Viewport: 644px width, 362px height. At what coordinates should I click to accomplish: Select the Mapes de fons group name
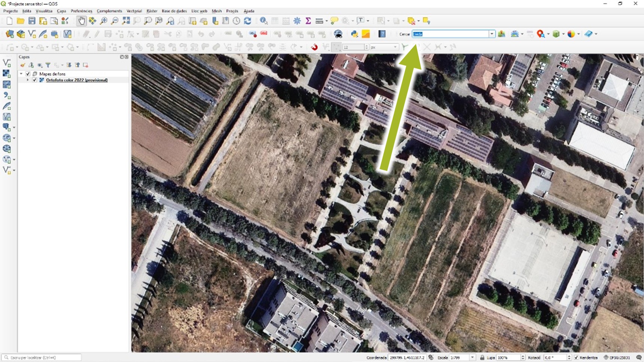(x=52, y=74)
